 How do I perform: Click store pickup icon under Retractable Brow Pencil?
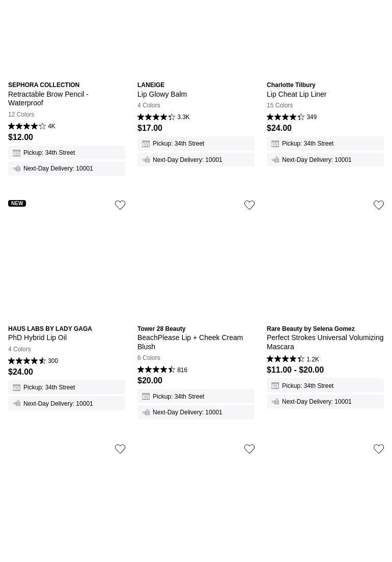tap(17, 153)
